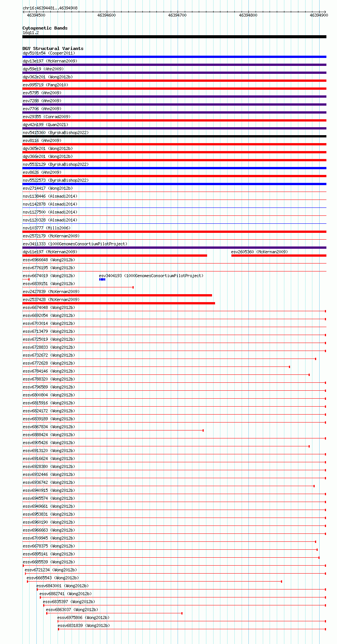Click esv2714417 (Wong2012b) label
Image resolution: width=337 pixels, height=644 pixels.
click(48, 188)
